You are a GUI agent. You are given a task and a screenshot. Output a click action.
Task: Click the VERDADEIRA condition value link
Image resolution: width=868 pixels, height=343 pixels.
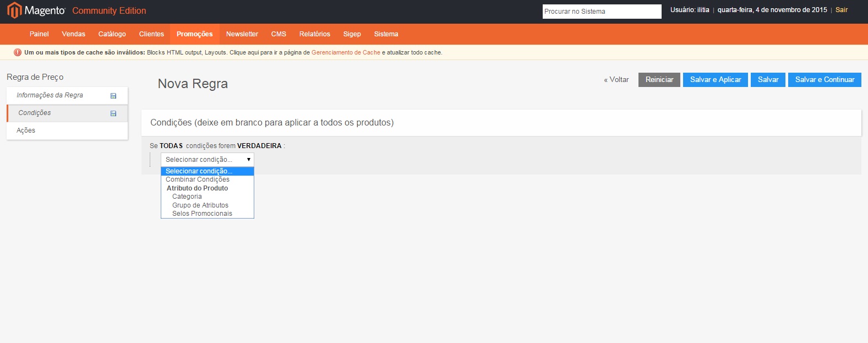tap(259, 146)
